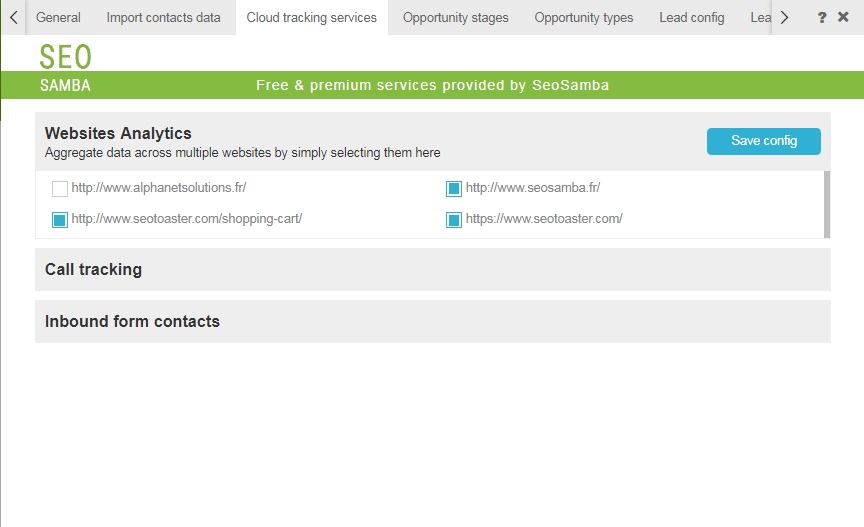The height and width of the screenshot is (527, 864).
Task: Go to the Opportunity stages tab
Action: pyautogui.click(x=455, y=18)
